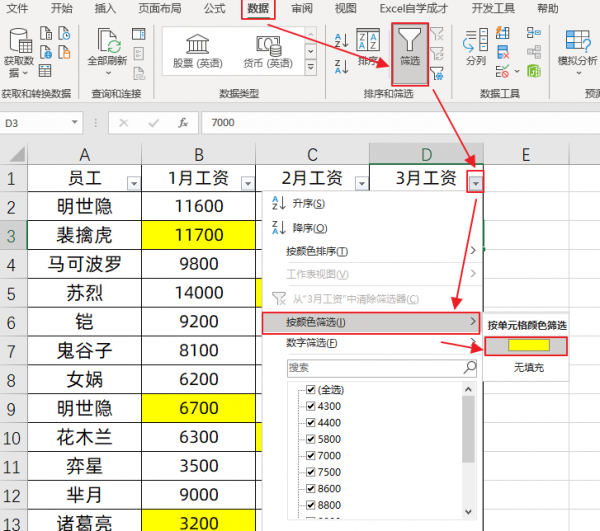Choose 降序 in filter menu
Image resolution: width=600 pixels, height=531 pixels.
372,228
